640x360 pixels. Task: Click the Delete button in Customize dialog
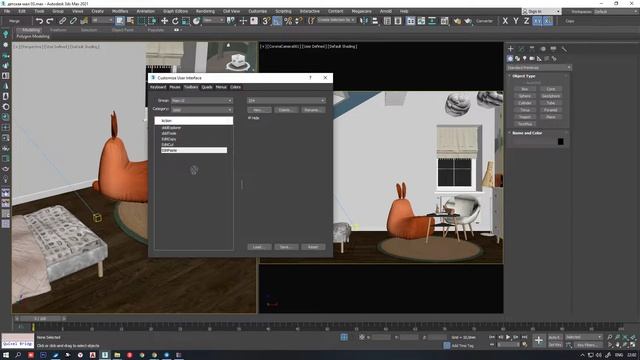pos(286,110)
